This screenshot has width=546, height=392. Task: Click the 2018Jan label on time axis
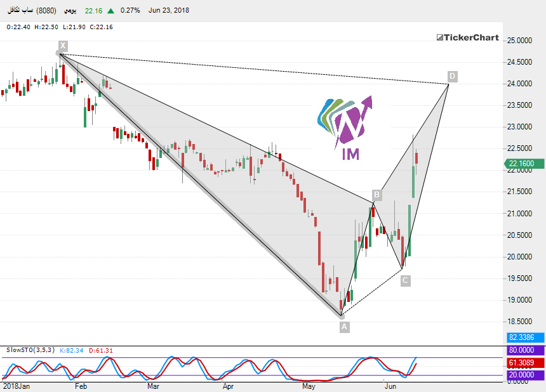(17, 386)
